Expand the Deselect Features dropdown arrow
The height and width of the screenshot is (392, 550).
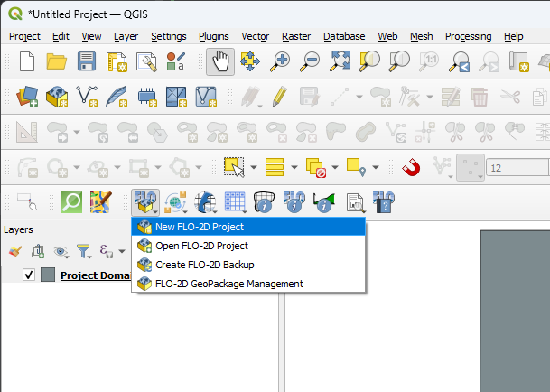[x=334, y=168]
